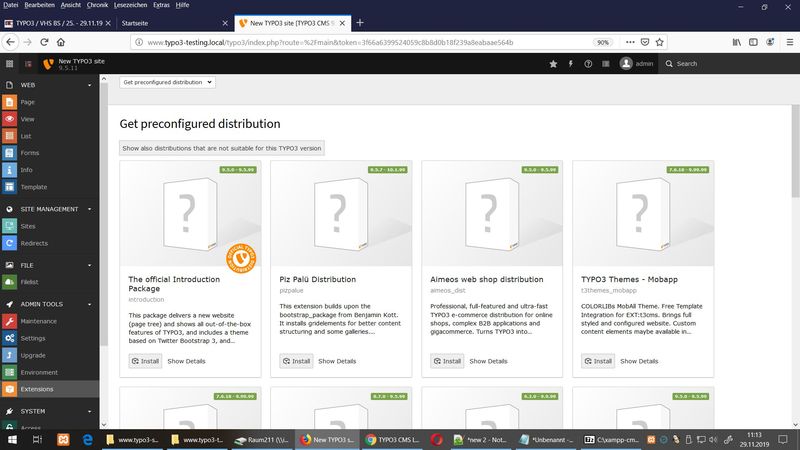Collapse the SYSTEM module group

click(89, 411)
